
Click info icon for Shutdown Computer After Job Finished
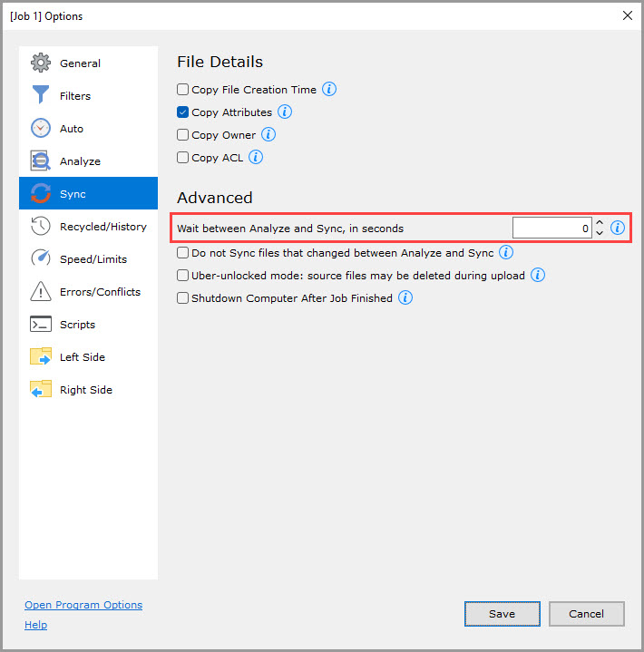pyautogui.click(x=405, y=297)
